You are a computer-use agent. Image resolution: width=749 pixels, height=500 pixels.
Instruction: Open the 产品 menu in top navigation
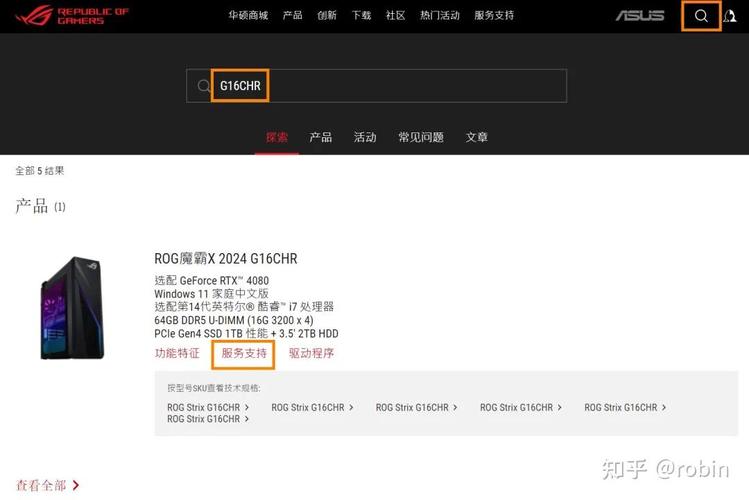point(292,15)
